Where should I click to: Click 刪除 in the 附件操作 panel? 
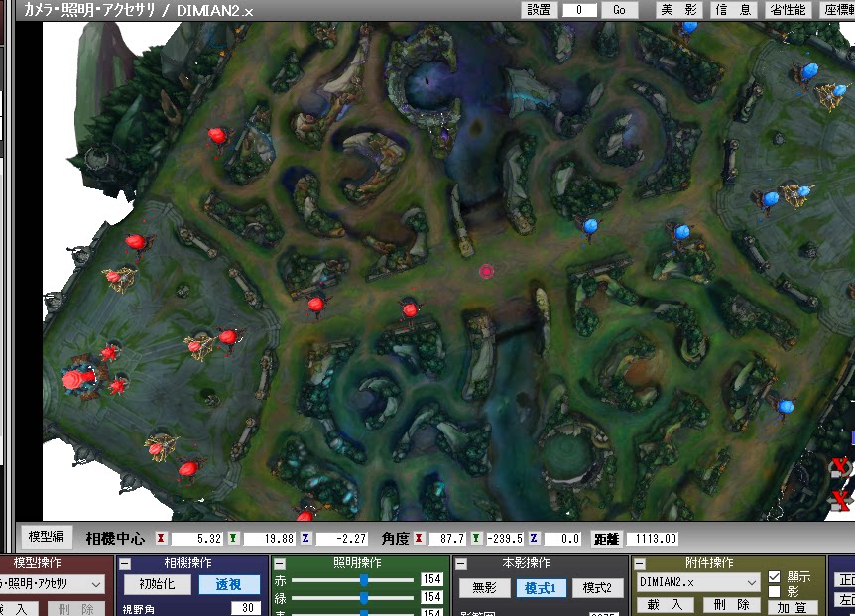pyautogui.click(x=732, y=605)
